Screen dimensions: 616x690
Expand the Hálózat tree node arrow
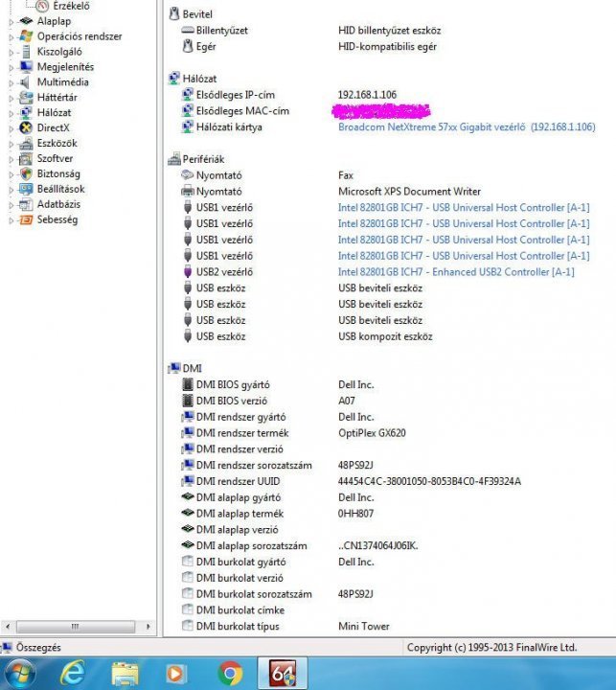(11, 113)
